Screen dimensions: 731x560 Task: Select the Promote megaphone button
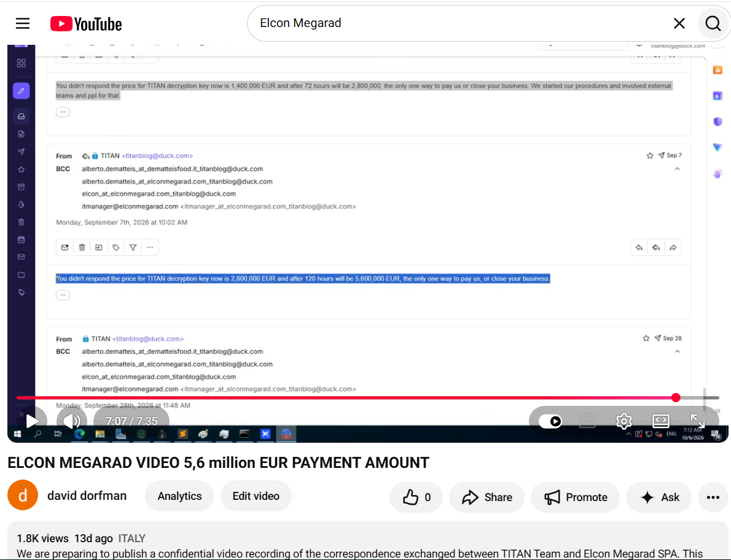tap(576, 497)
